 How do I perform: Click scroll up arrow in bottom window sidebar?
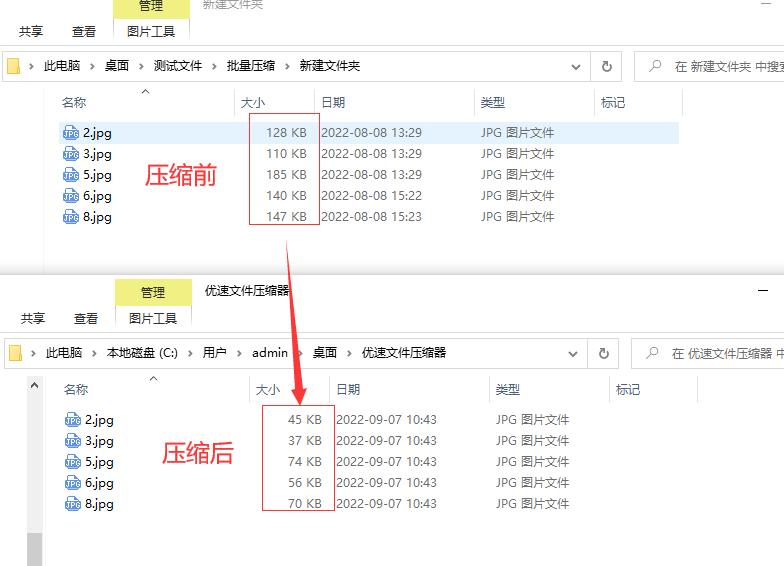(x=34, y=386)
